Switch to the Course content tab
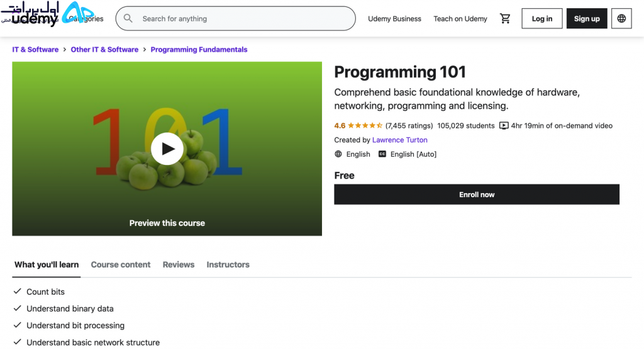The width and height of the screenshot is (644, 350). coord(121,265)
